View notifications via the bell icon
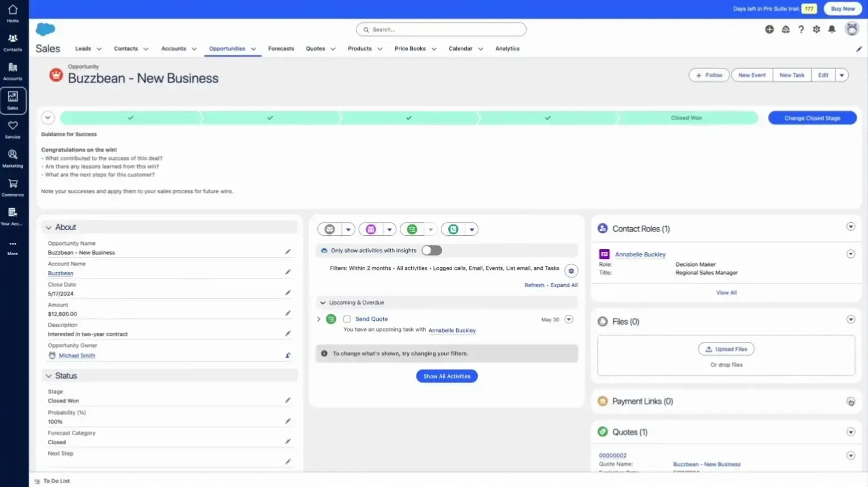The image size is (868, 487). 832,29
